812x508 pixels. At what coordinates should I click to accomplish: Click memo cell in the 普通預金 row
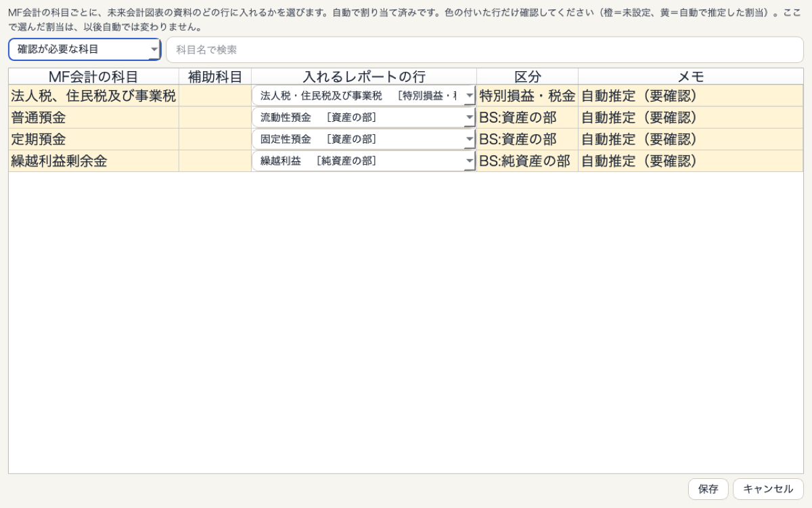(x=691, y=117)
